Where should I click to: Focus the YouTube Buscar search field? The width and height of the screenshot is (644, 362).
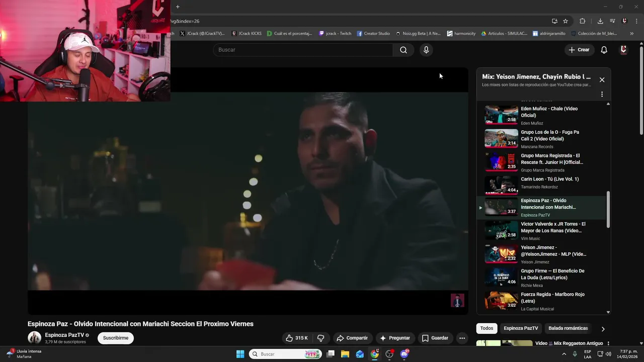tap(303, 50)
